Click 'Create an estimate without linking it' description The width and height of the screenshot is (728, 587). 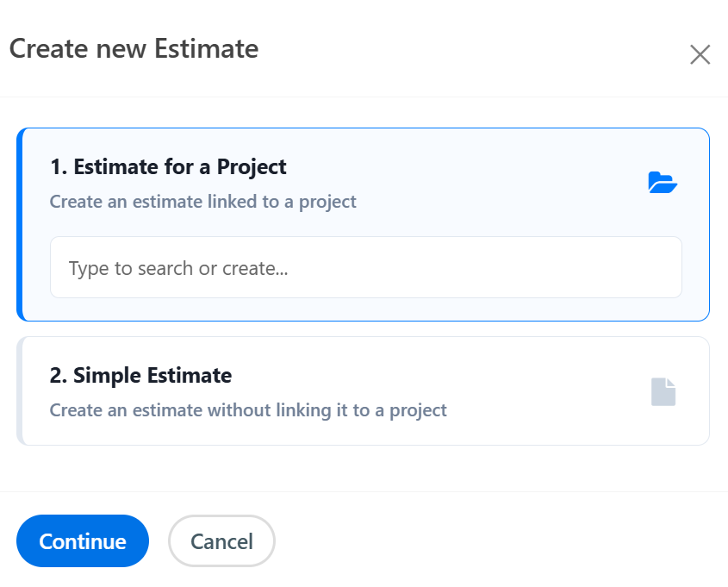pos(248,410)
